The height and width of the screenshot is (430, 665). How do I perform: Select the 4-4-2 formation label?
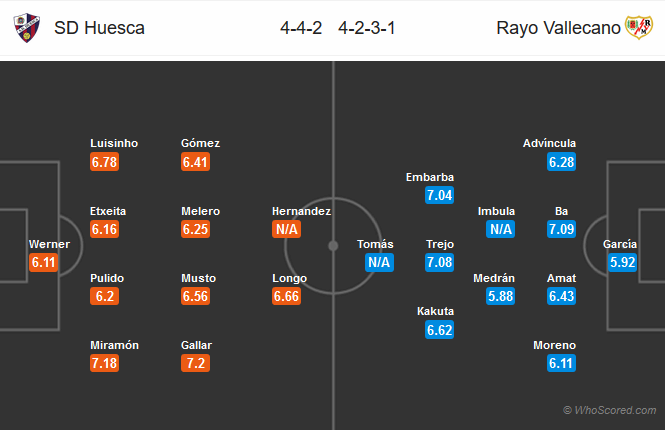301,28
